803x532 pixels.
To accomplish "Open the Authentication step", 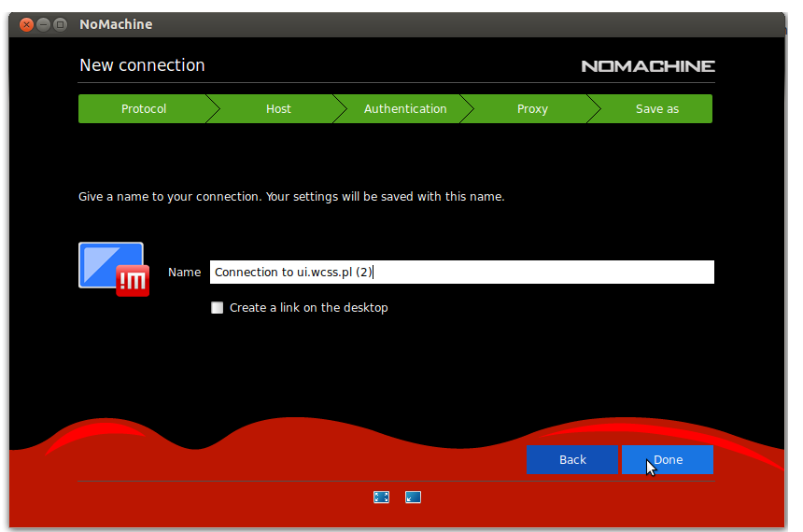I will [405, 109].
